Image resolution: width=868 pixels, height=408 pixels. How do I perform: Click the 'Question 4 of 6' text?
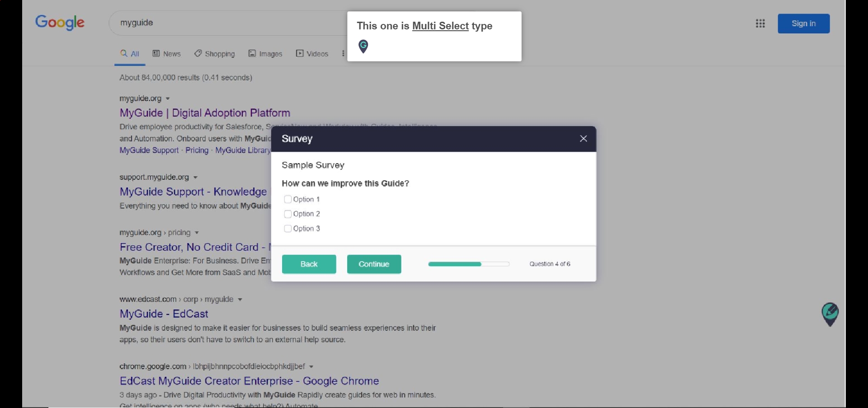coord(550,264)
